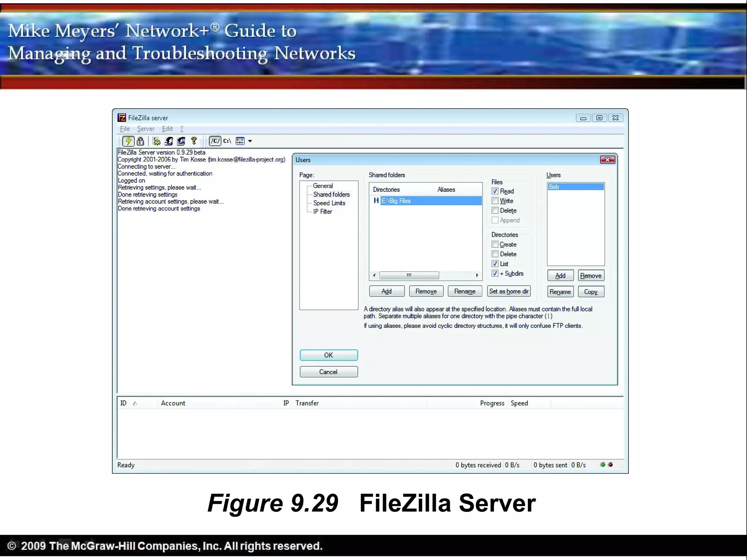Click the lightning bolt connect icon
Screen dimensions: 747x560
128,141
